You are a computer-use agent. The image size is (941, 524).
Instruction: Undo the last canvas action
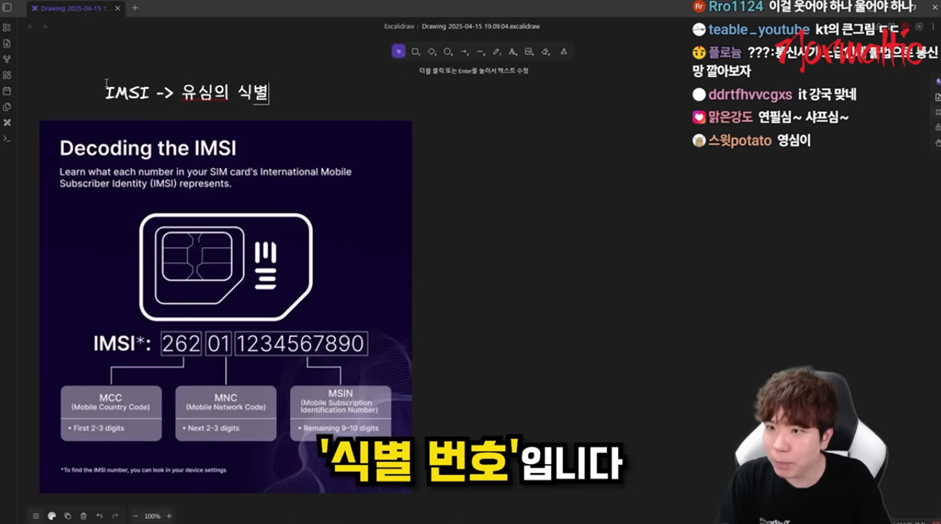pyautogui.click(x=99, y=516)
